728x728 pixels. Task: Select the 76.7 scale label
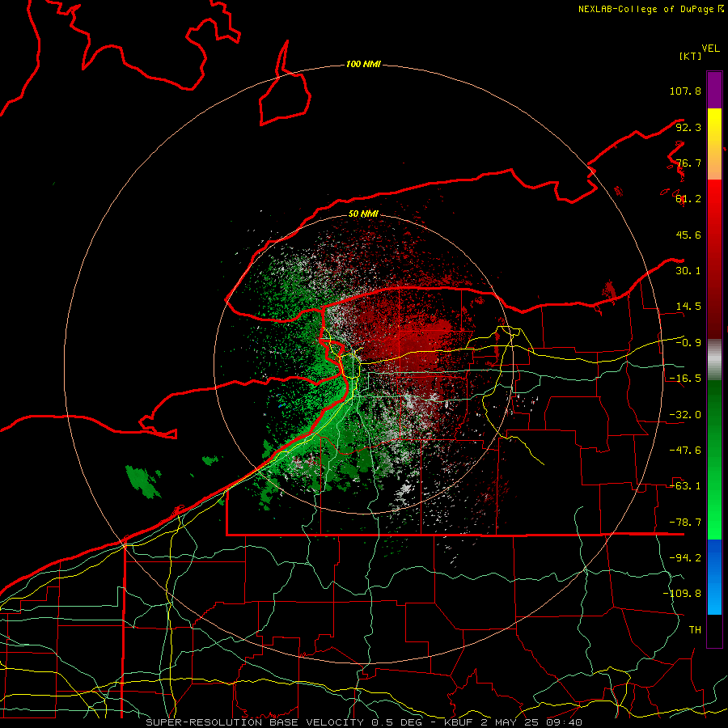[688, 163]
